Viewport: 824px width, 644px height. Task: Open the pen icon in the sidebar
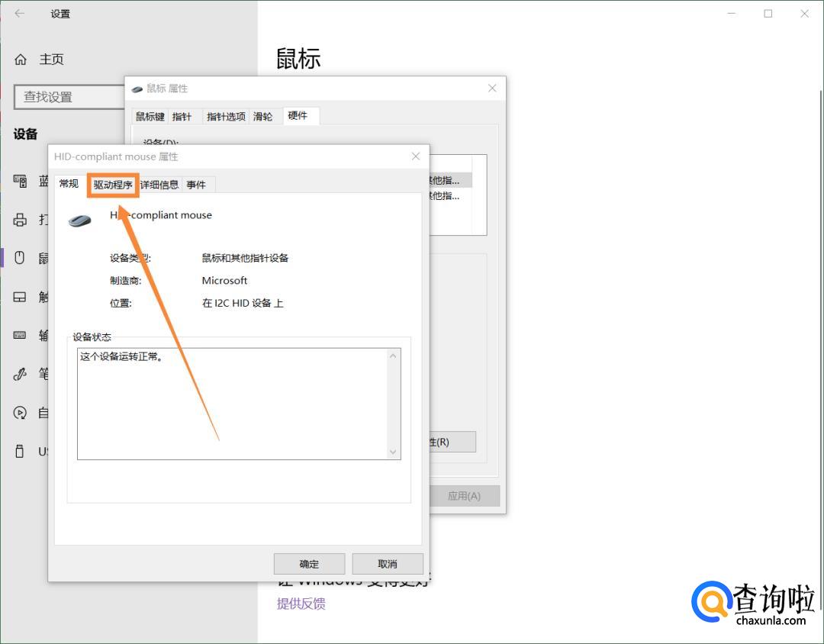point(21,374)
